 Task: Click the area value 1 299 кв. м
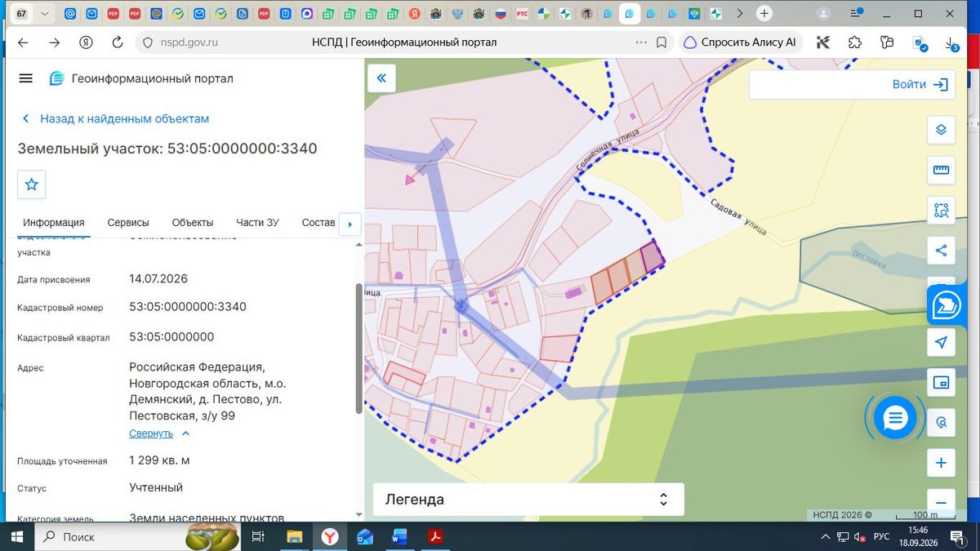(x=159, y=460)
